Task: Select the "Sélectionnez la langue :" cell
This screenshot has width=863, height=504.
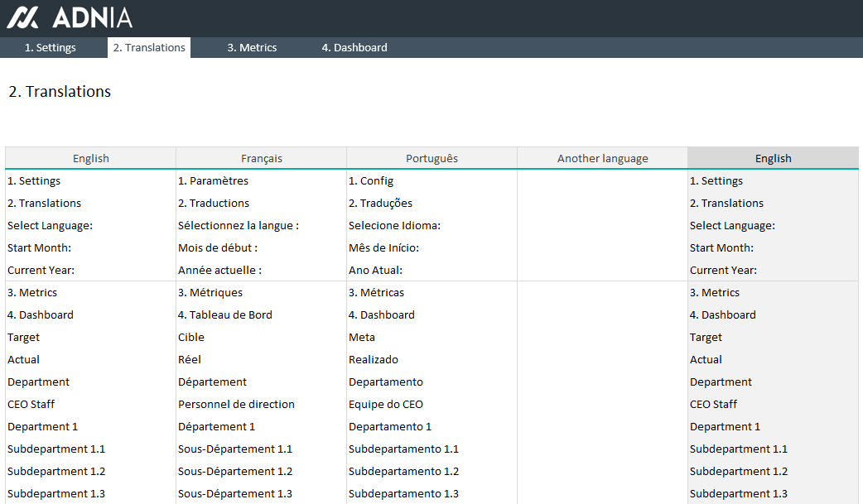Action: coord(239,225)
